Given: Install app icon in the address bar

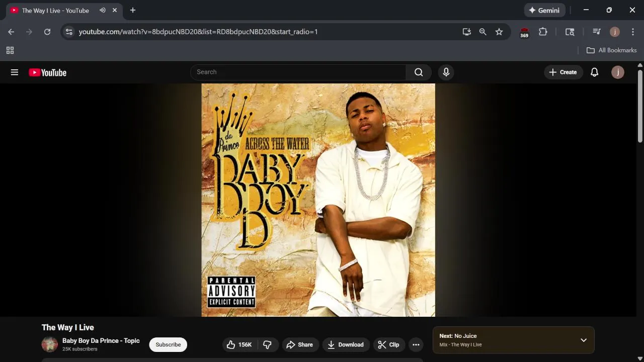Looking at the screenshot, I should [x=467, y=32].
